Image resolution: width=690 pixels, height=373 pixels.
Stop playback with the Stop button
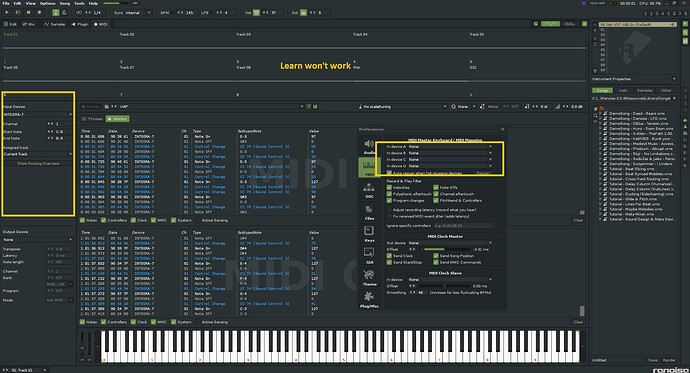coord(29,13)
